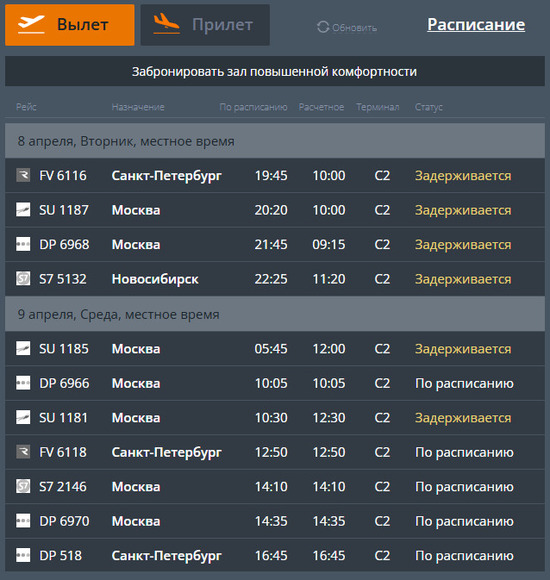
Task: Click the S7 logo beside flight S7 2146
Action: pos(23,486)
